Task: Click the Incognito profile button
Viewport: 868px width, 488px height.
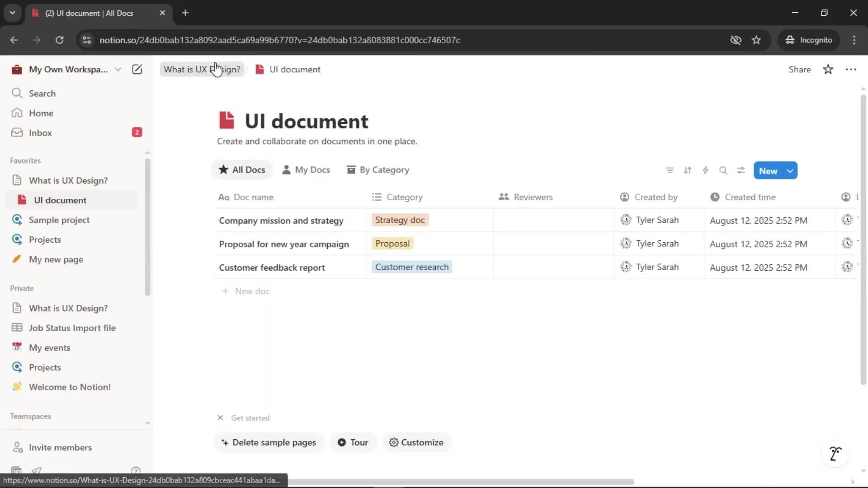Action: tap(808, 40)
